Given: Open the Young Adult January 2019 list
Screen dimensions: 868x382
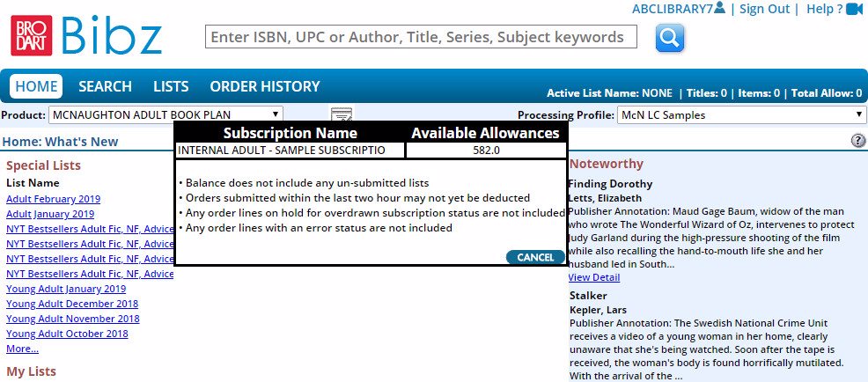Looking at the screenshot, I should pos(66,289).
